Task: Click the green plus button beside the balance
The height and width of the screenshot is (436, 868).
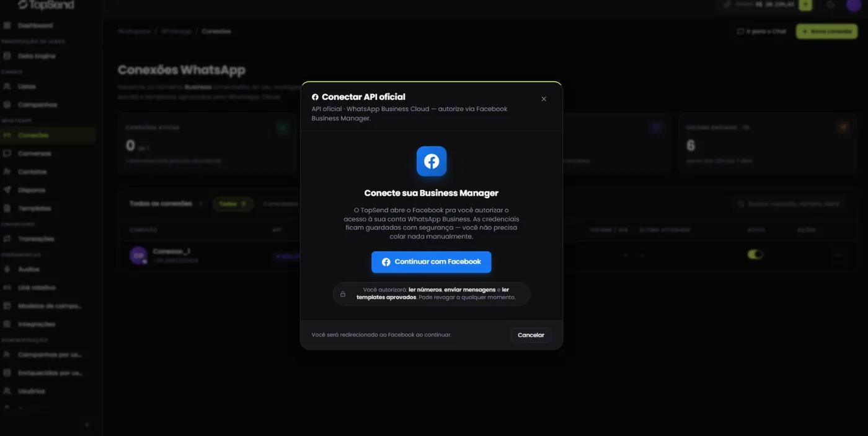Action: coord(805,5)
